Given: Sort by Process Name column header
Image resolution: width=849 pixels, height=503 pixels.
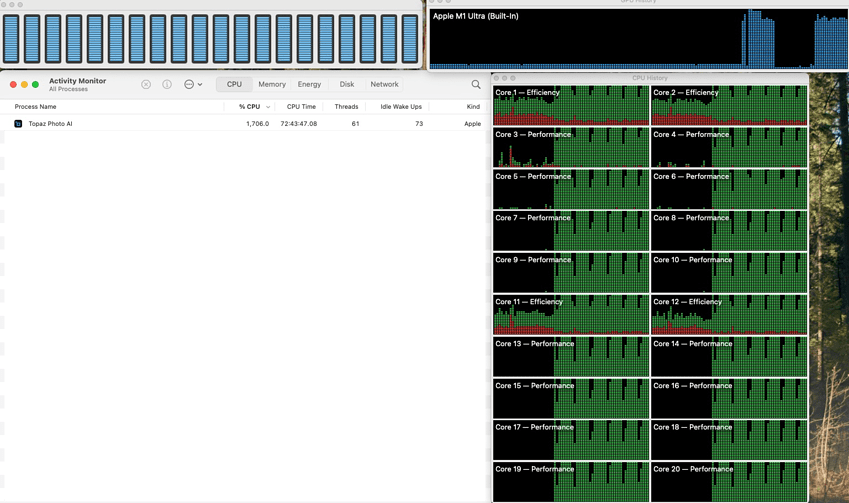Looking at the screenshot, I should [x=35, y=107].
